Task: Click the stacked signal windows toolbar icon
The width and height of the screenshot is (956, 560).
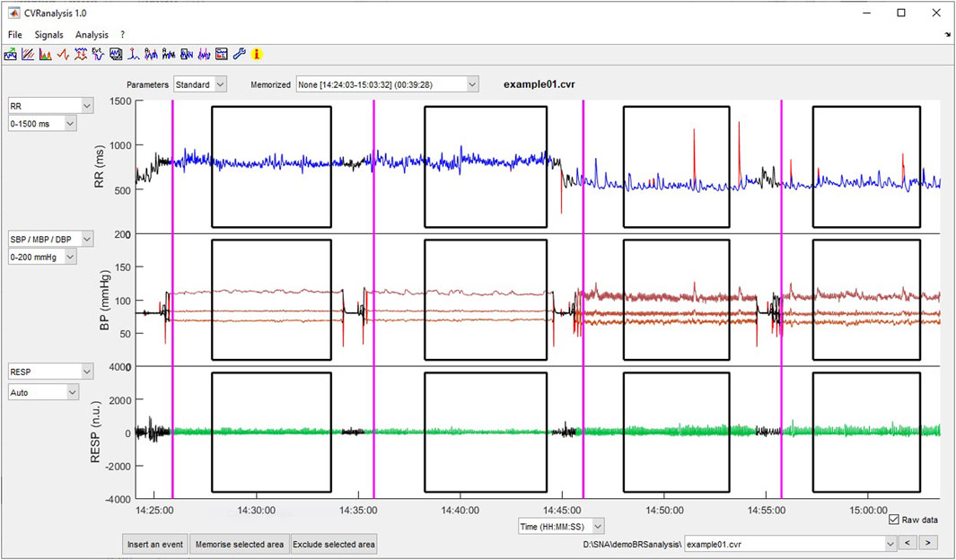Action: (116, 54)
